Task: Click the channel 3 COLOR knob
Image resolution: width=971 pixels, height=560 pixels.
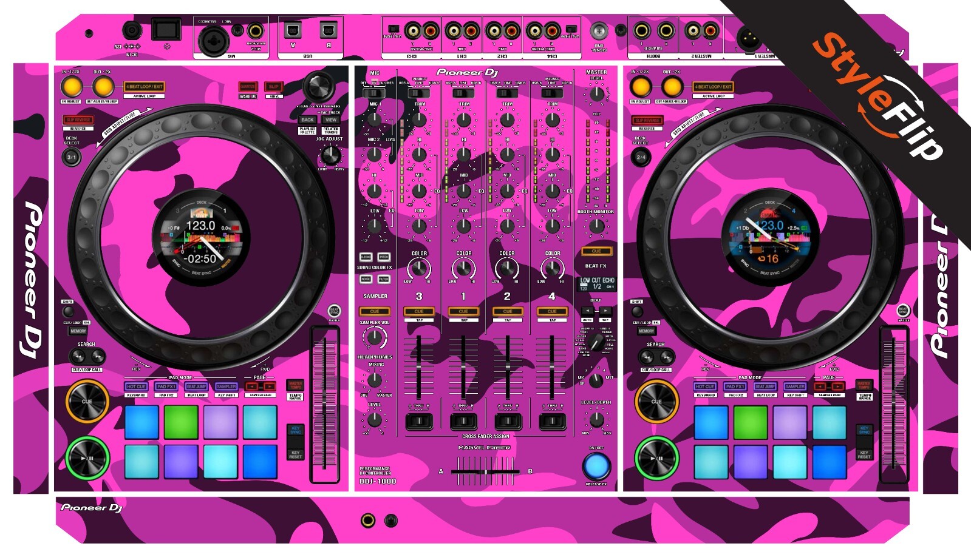Action: point(419,268)
